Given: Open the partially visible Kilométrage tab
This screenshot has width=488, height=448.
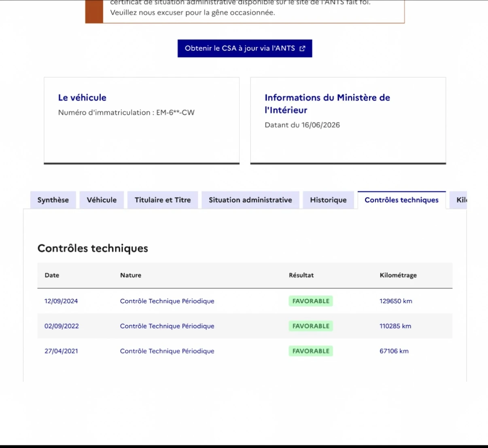Looking at the screenshot, I should 458,200.
